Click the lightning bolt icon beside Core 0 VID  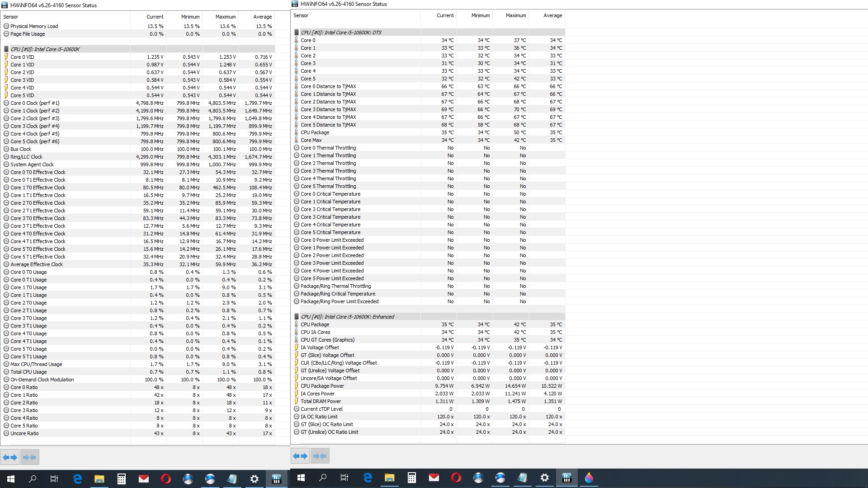tap(6, 57)
